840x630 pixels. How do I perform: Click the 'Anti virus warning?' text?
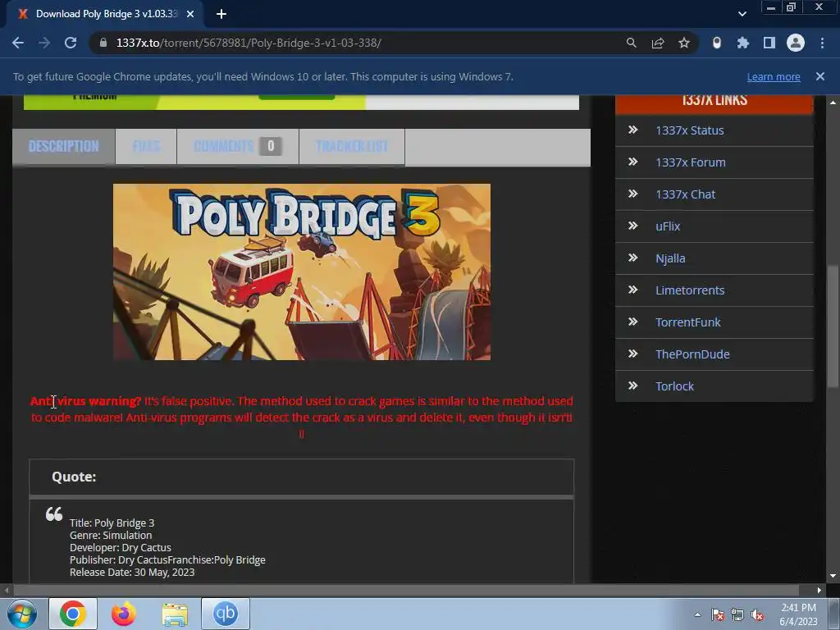coord(85,401)
